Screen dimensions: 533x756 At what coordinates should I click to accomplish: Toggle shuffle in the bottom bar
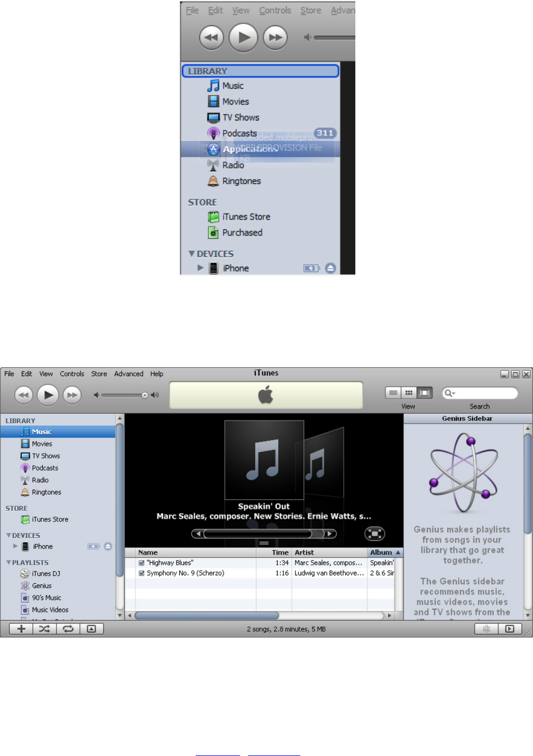(44, 629)
